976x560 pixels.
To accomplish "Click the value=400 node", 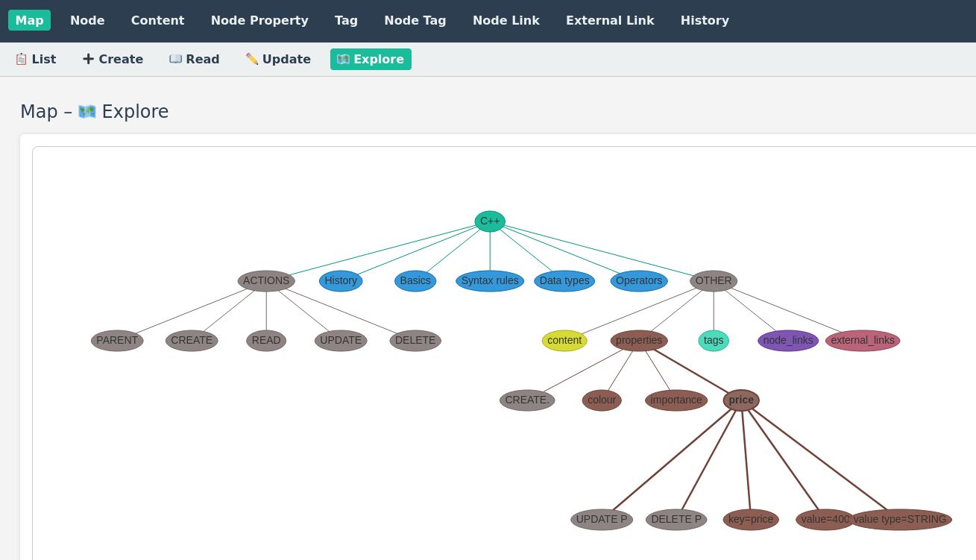I will click(x=824, y=520).
